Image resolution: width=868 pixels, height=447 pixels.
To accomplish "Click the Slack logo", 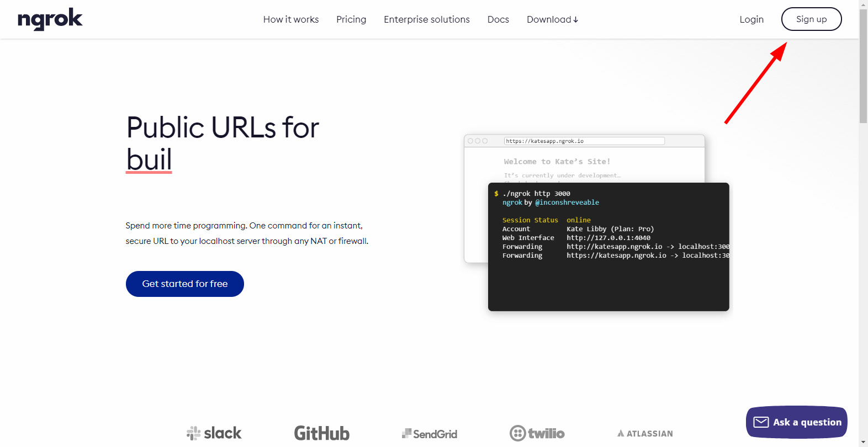I will 214,433.
